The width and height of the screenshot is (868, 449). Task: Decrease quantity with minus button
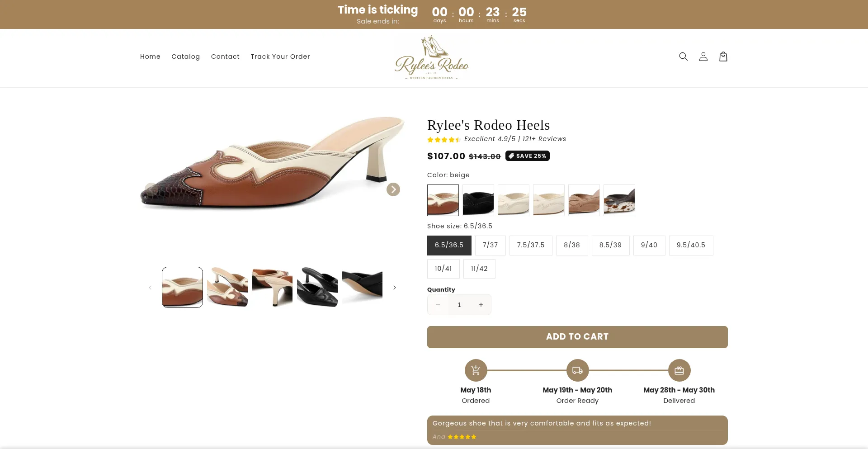(x=438, y=305)
